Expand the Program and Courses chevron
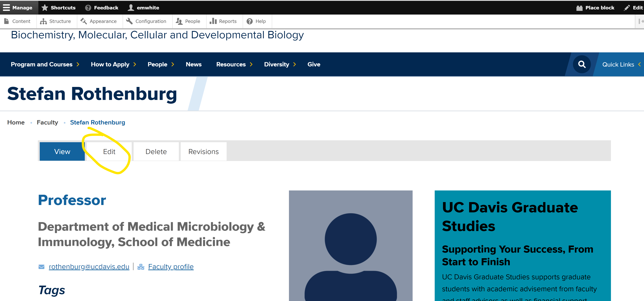 click(x=78, y=65)
